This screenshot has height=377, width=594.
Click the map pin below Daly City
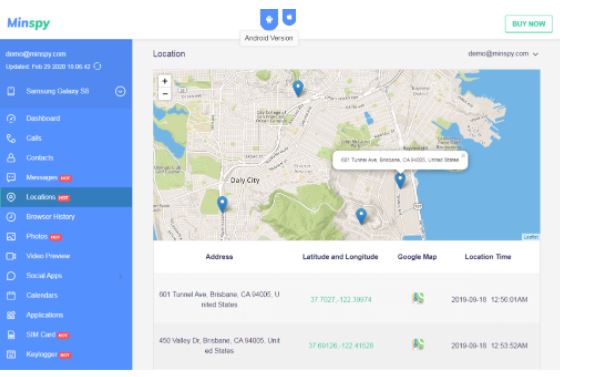point(222,204)
